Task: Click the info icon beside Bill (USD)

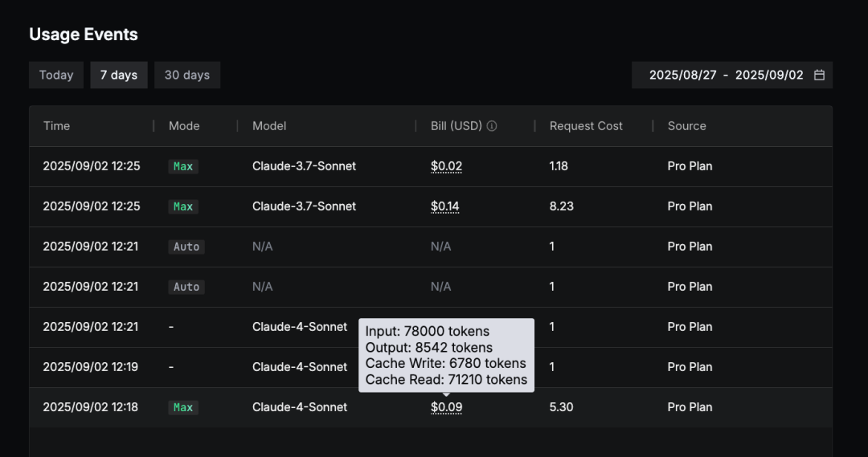Action: [x=492, y=126]
